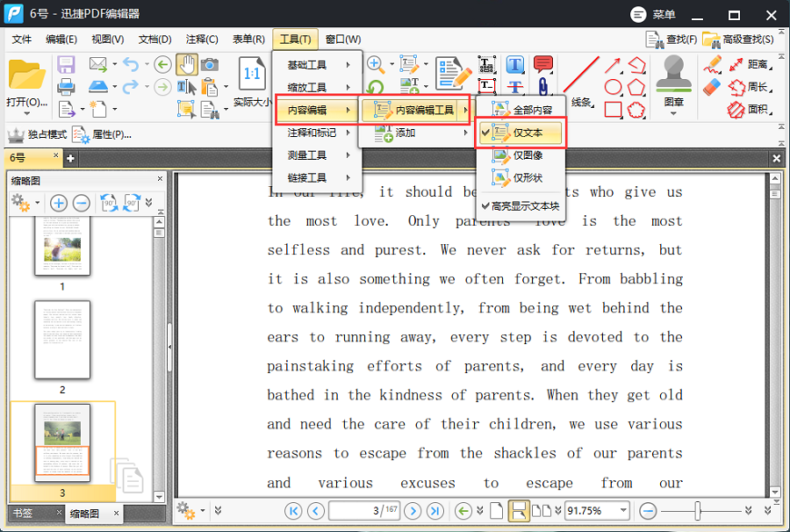Select the snapshot camera tool

(x=210, y=64)
